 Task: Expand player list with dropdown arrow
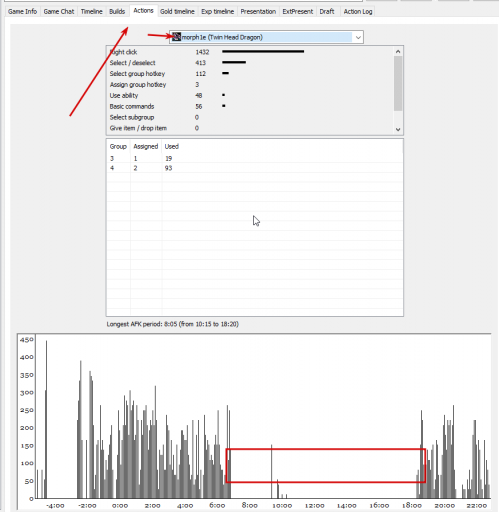click(x=358, y=37)
